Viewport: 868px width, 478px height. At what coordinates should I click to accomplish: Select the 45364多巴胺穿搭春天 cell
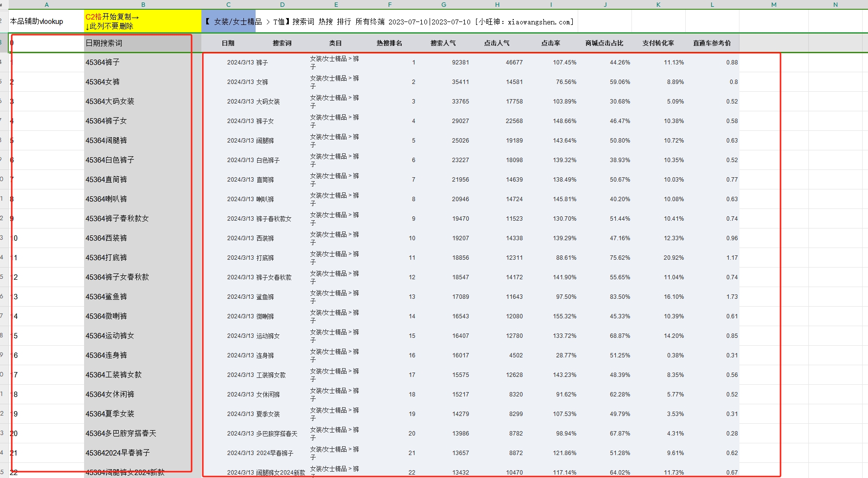[143, 434]
